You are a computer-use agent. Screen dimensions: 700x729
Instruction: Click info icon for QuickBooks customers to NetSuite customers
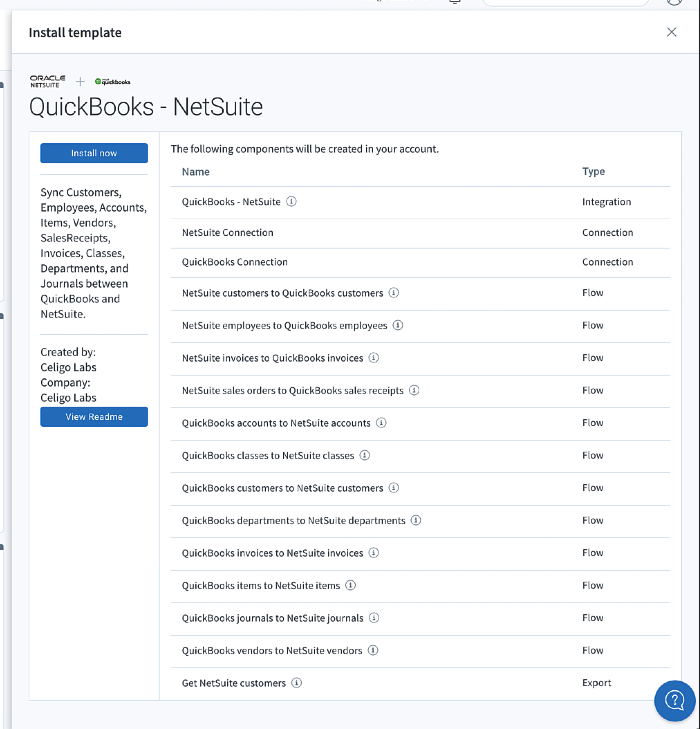(394, 488)
